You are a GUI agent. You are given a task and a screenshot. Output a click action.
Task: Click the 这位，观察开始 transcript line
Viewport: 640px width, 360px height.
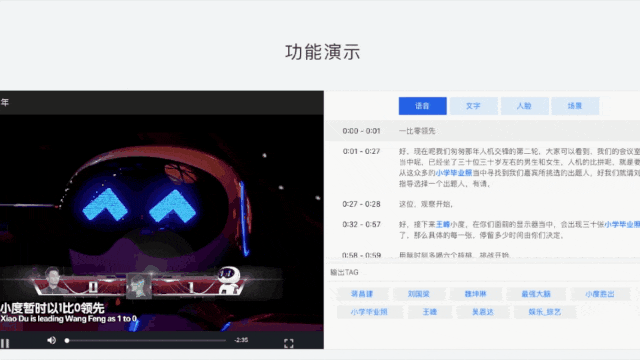click(x=426, y=204)
